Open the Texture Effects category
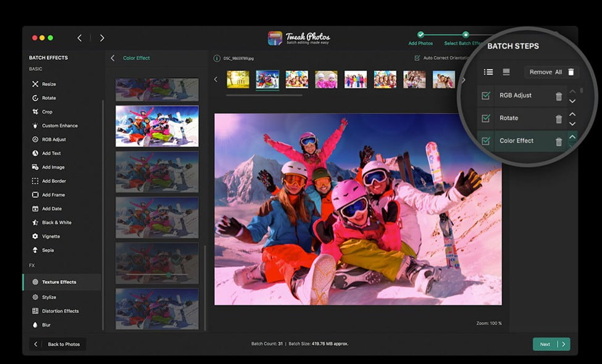This screenshot has height=364, width=602. tap(62, 282)
